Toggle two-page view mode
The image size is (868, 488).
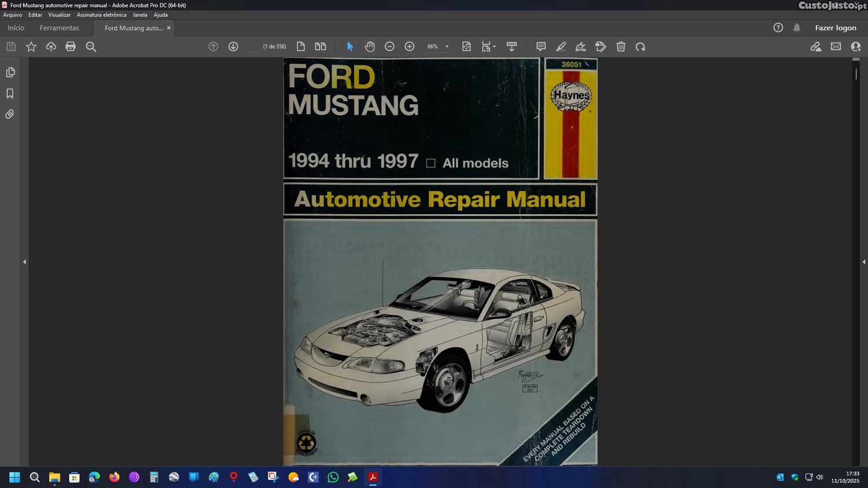point(321,47)
